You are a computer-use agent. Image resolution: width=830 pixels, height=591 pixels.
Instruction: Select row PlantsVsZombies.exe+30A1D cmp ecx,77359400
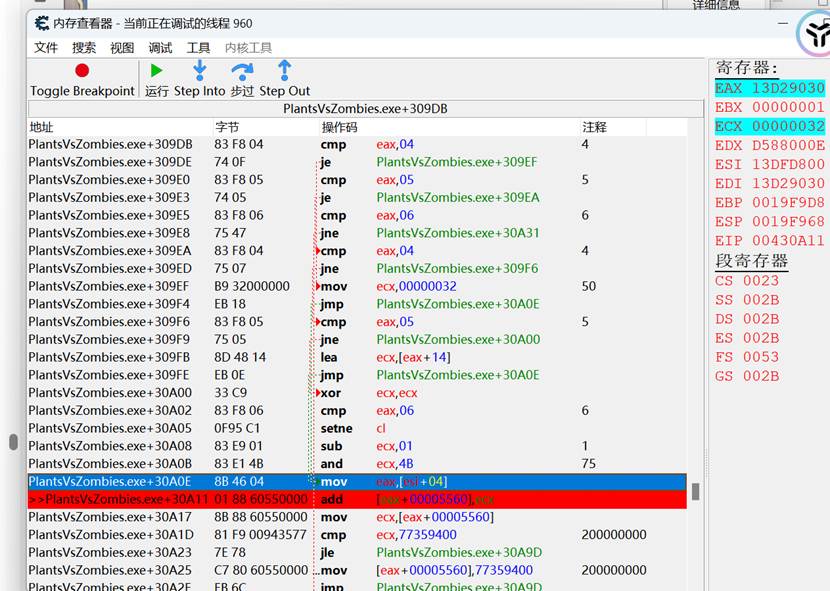pos(357,534)
